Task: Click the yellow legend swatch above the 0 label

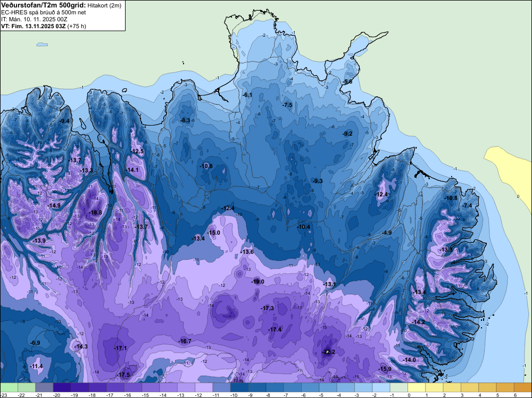Action: 417,387
